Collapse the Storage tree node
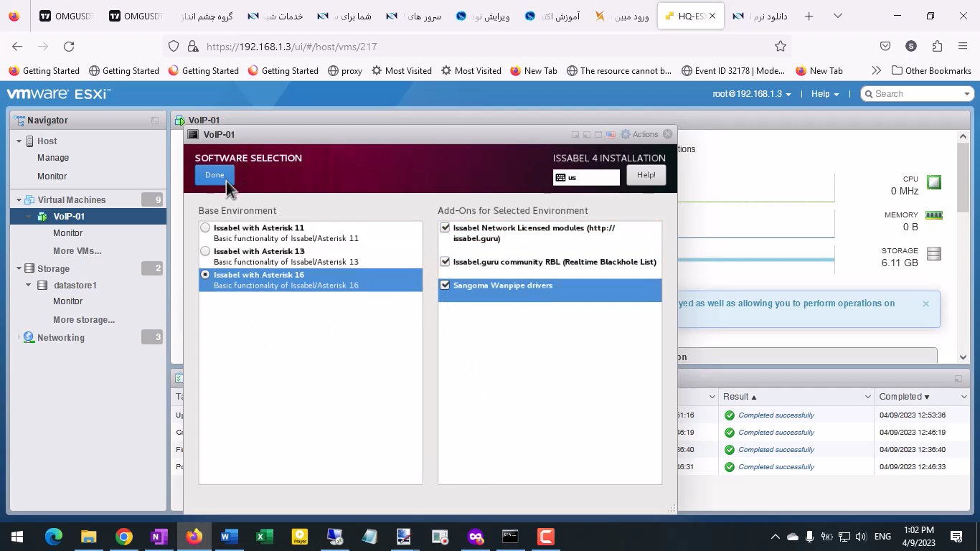The width and height of the screenshot is (980, 551). tap(19, 269)
